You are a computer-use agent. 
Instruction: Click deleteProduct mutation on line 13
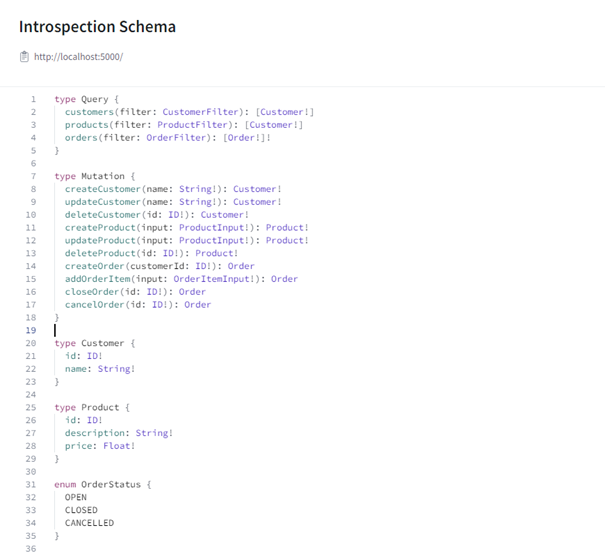click(x=100, y=253)
